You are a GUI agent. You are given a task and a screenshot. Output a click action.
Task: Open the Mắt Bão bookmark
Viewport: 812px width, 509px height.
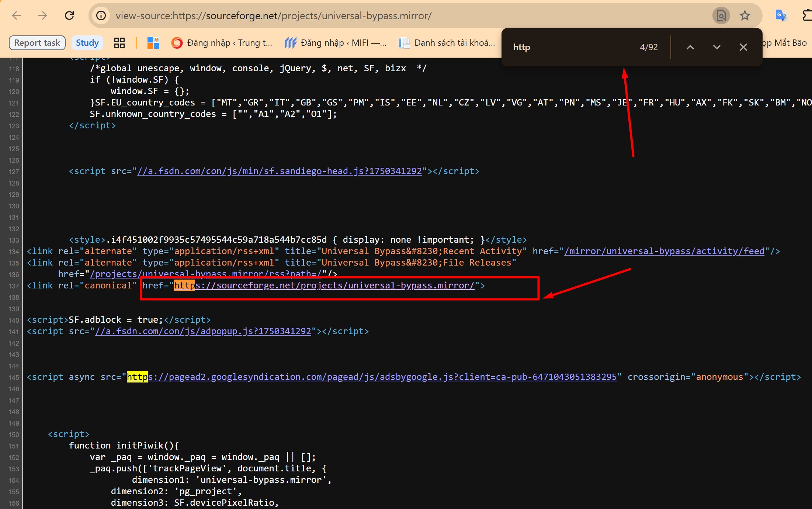tap(785, 43)
